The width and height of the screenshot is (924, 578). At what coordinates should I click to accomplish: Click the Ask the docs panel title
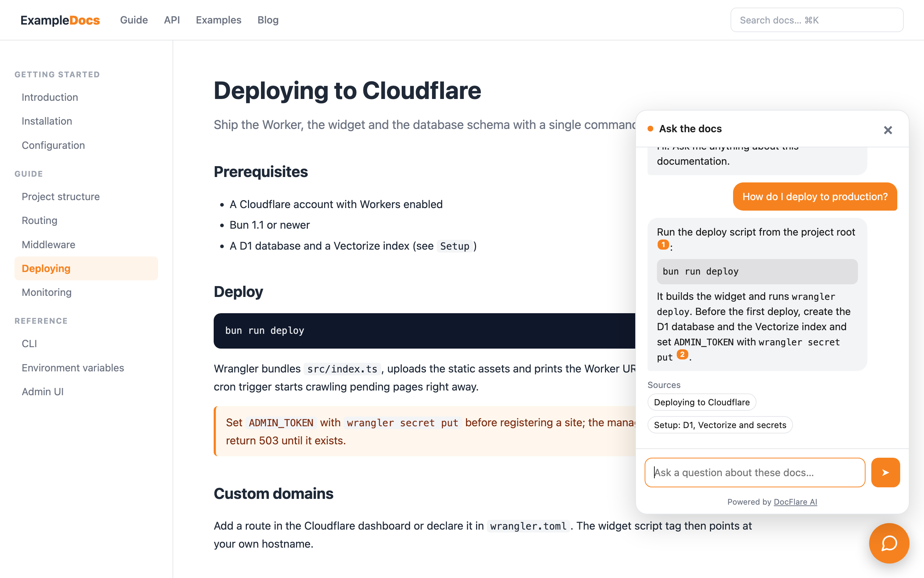pyautogui.click(x=690, y=129)
